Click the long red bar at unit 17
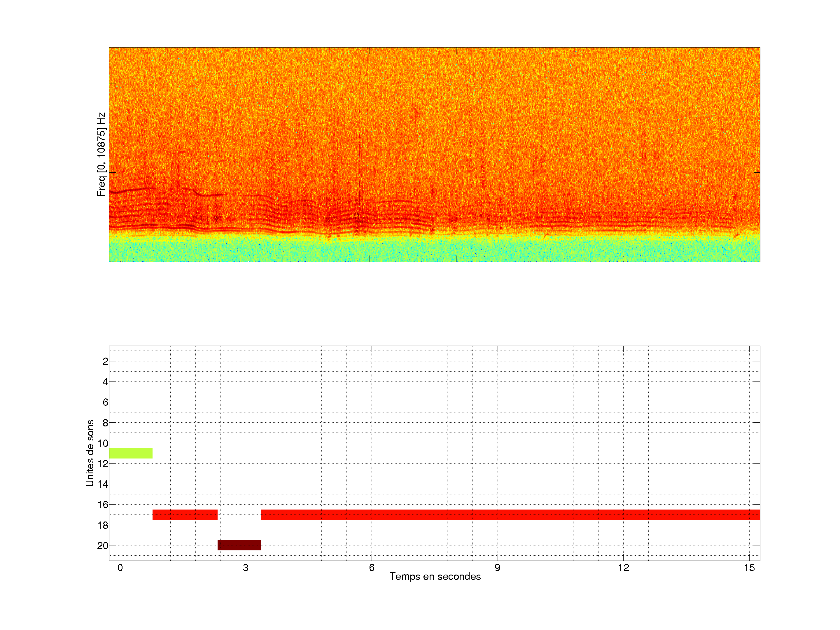Screen dimensions: 840x630 [x=510, y=514]
